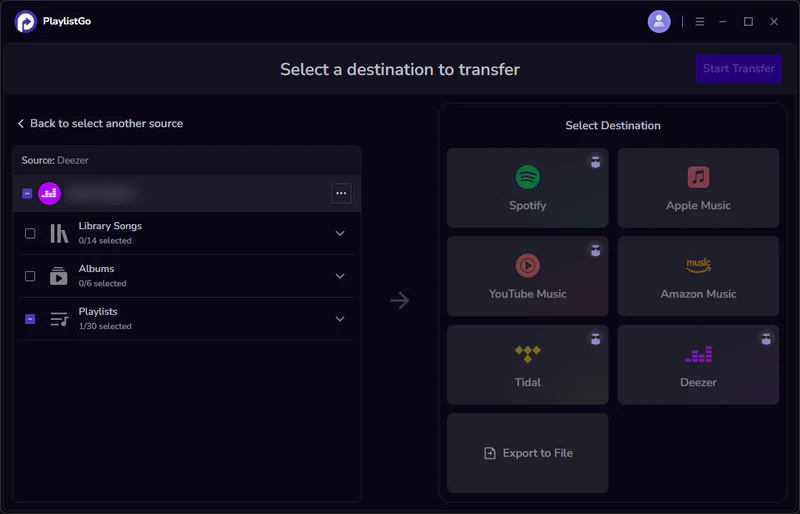This screenshot has height=514, width=800.
Task: Maximize the PlaylistGo window
Action: pos(748,21)
